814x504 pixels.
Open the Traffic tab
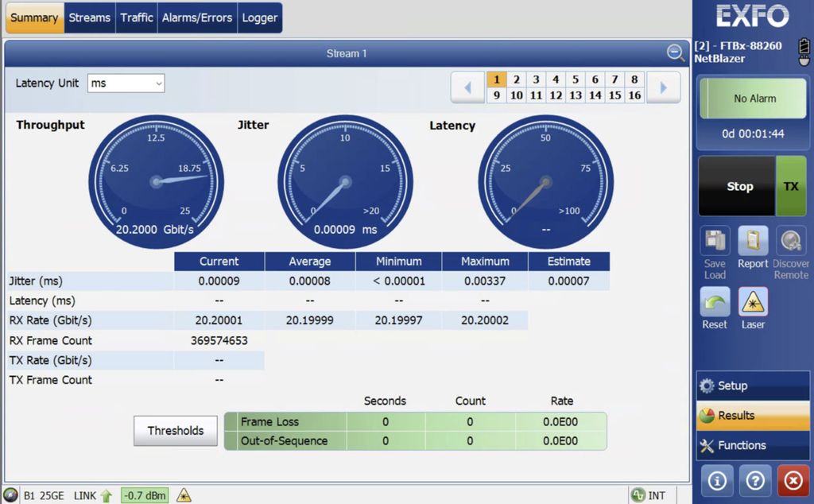(x=136, y=17)
